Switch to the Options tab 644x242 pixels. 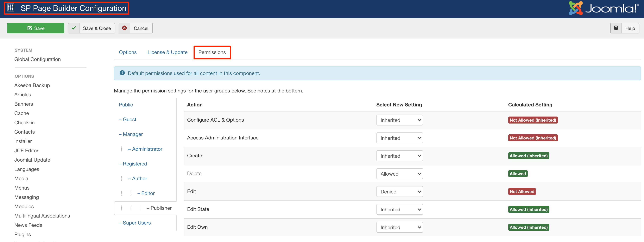point(128,52)
